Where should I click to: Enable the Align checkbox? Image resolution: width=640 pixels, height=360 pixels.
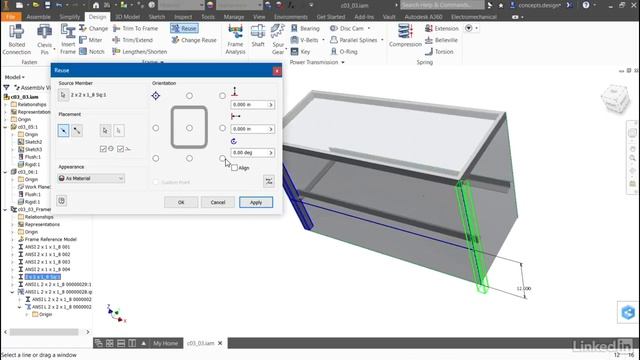235,168
